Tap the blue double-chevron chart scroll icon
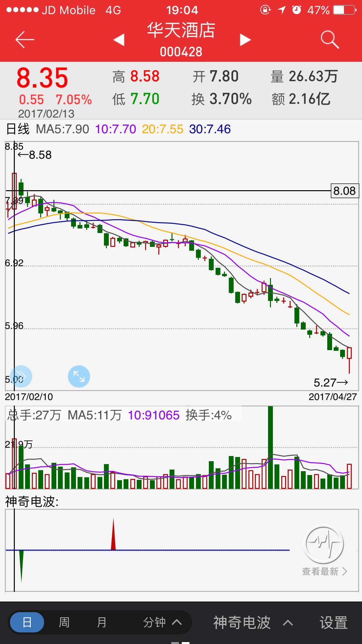 click(x=21, y=376)
